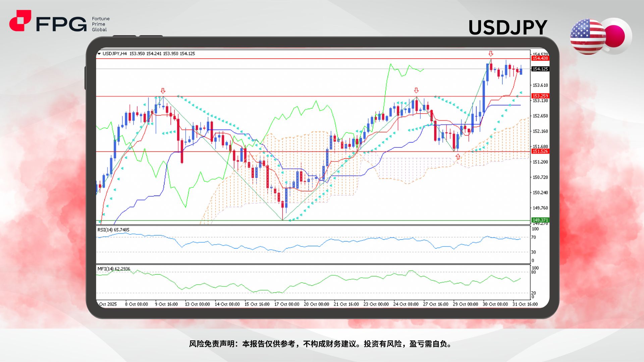The width and height of the screenshot is (644, 362).
Task: Click the 154.438 red resistance price label
Action: pos(540,58)
